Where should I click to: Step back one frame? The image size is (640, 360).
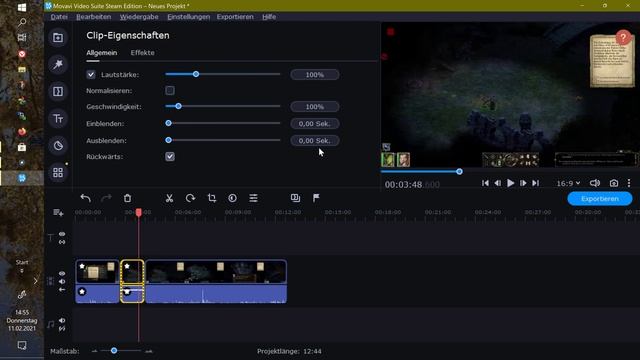pos(498,183)
